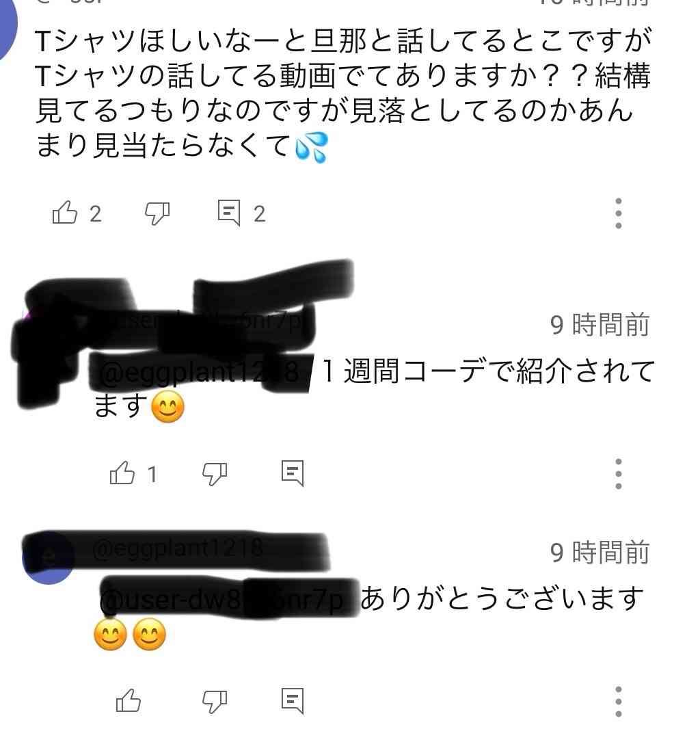700x729 pixels.
Task: Reply to the ありがとうございます comment
Action: [x=293, y=701]
